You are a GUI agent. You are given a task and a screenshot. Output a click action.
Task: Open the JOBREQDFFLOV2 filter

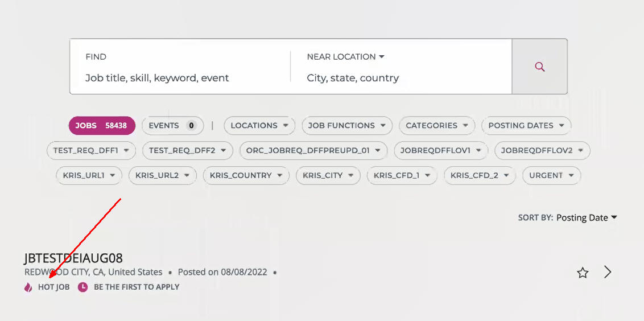point(543,150)
